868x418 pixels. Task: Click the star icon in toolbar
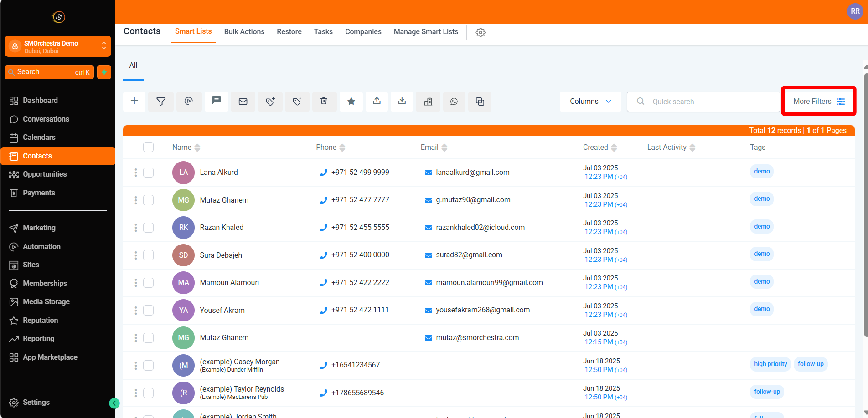pos(351,102)
